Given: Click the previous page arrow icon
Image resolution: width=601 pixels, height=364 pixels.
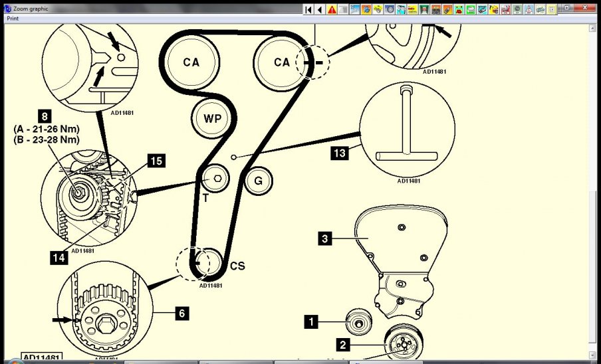Looking at the screenshot, I should [320, 9].
